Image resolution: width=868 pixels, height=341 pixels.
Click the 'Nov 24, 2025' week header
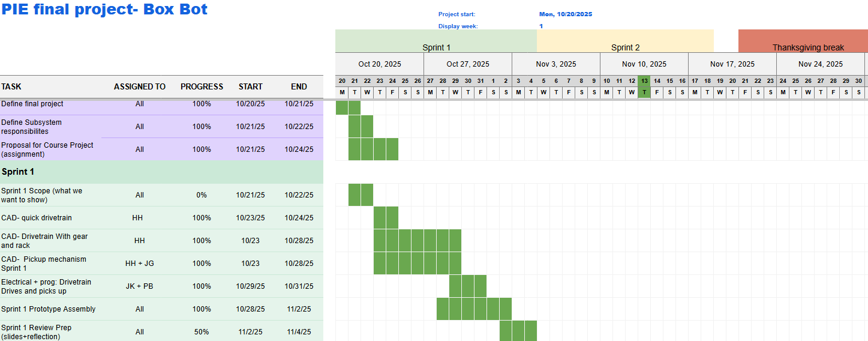coord(821,64)
